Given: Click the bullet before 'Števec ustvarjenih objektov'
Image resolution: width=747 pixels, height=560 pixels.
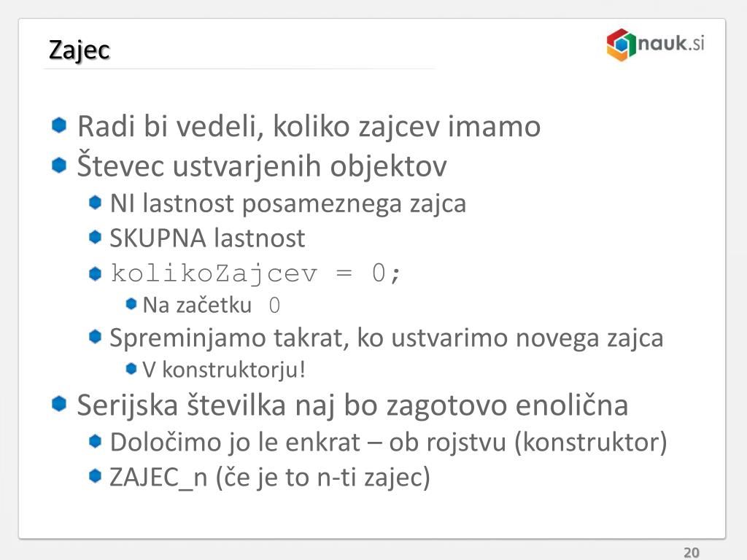Looking at the screenshot, I should [x=58, y=166].
